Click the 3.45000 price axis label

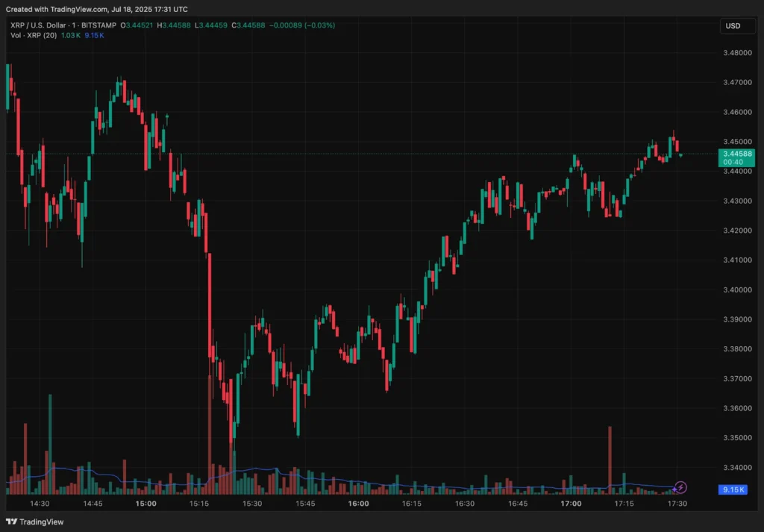point(737,142)
